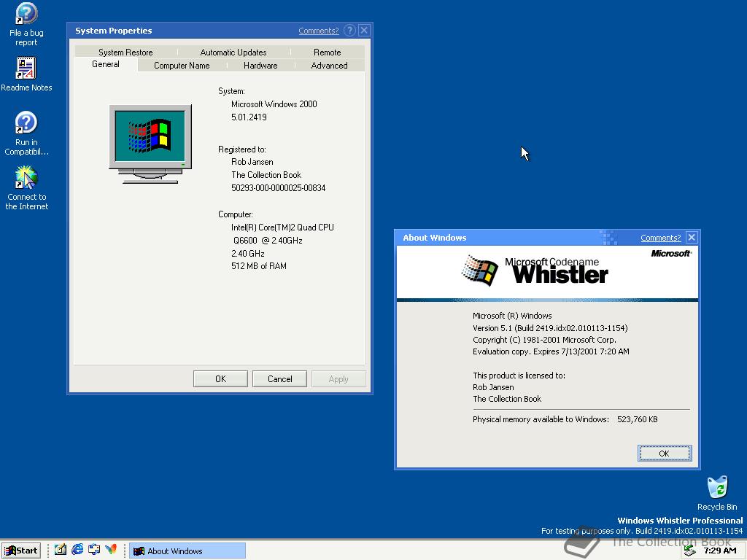
Task: Launch MSN Explorer butterfly quick launch icon
Action: [111, 550]
